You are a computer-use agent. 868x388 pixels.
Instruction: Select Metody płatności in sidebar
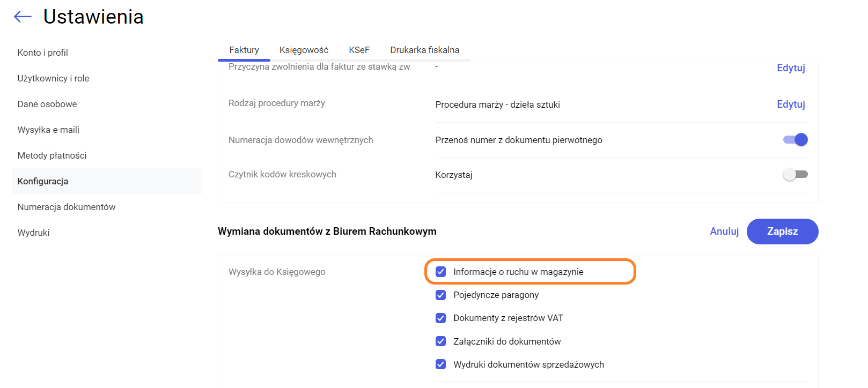(52, 155)
